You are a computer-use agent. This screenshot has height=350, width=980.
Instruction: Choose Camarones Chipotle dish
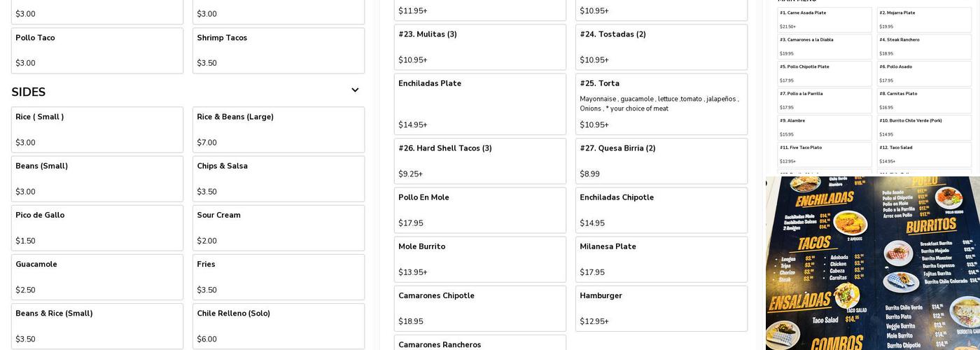pyautogui.click(x=479, y=308)
